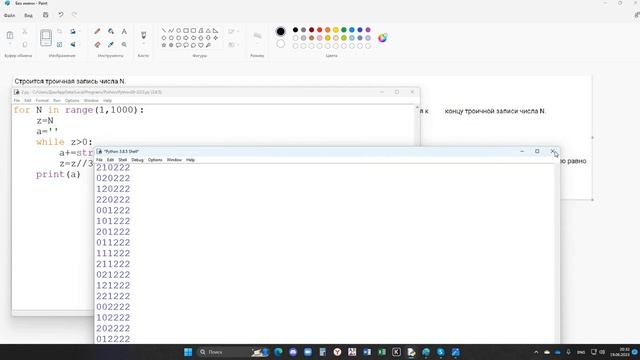The image size is (640, 360).
Task: Pick the Heart callout shape in Shapes gallery
Action: pyautogui.click(x=200, y=45)
